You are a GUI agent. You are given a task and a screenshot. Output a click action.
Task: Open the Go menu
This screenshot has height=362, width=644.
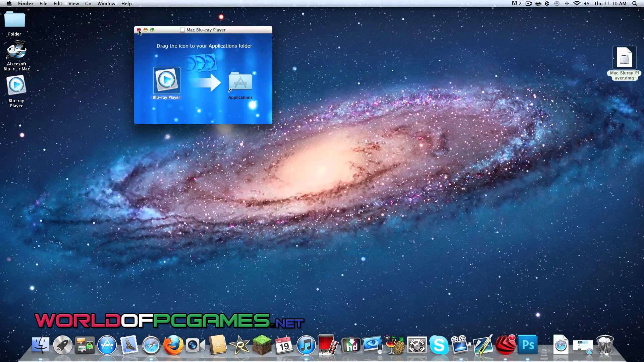(88, 4)
